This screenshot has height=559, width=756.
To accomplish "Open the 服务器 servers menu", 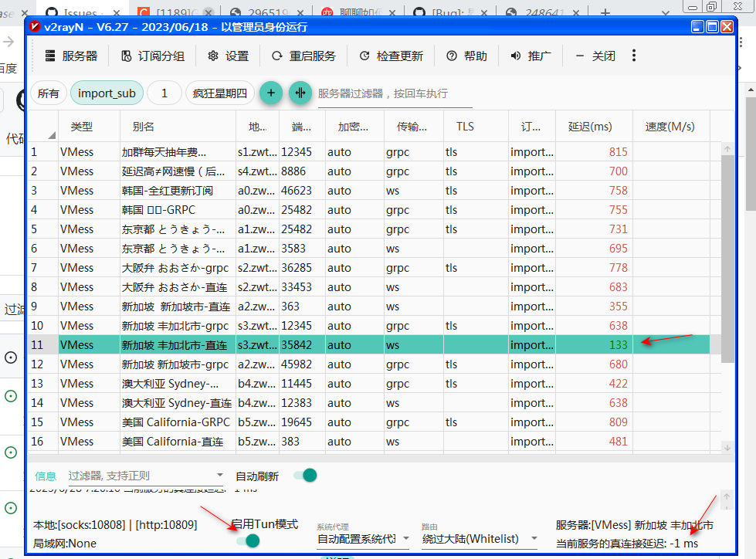I will 71,56.
